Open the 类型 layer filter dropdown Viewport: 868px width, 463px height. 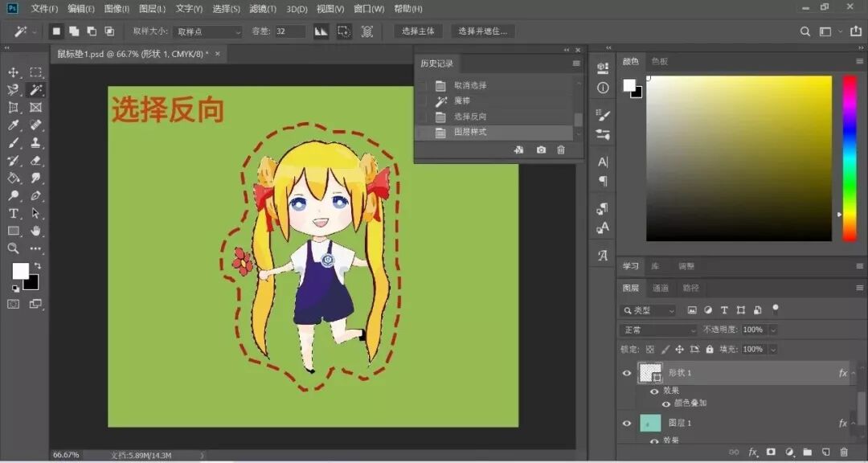(647, 311)
